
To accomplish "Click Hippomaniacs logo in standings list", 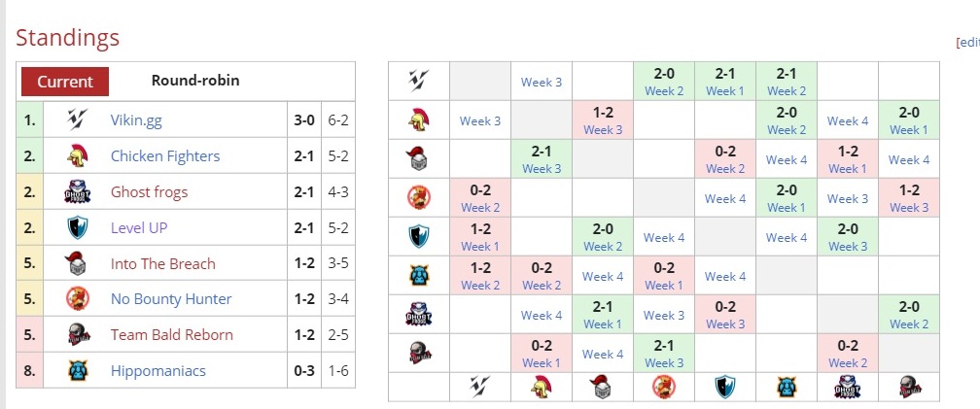I will click(78, 370).
